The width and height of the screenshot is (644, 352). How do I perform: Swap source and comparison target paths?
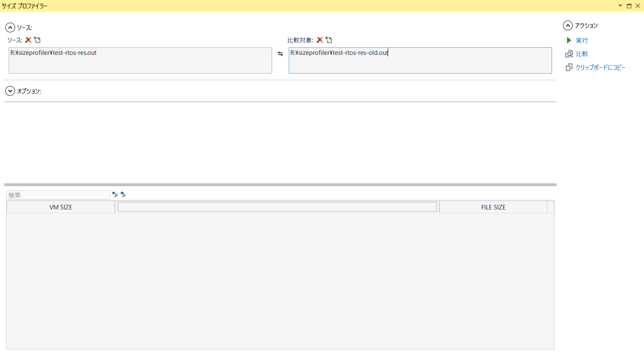pyautogui.click(x=280, y=54)
